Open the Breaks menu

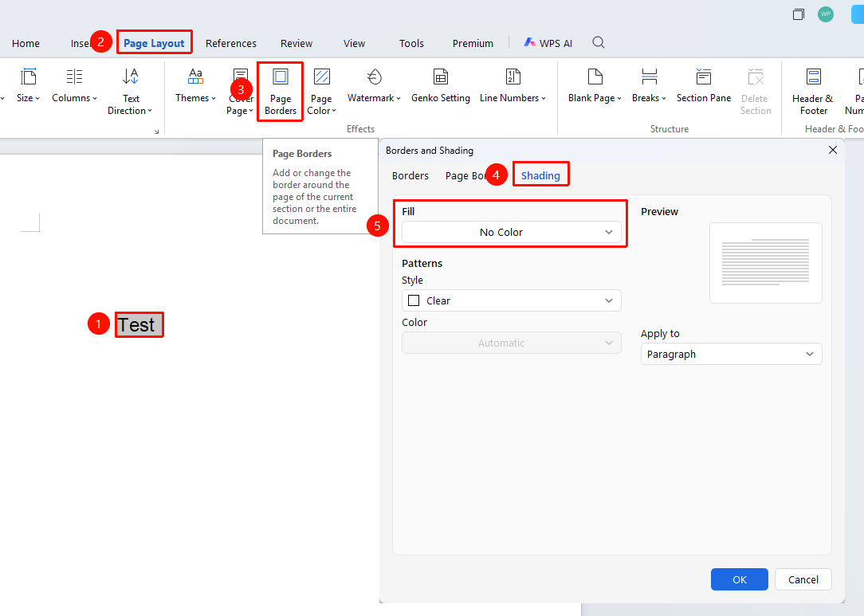(x=649, y=85)
